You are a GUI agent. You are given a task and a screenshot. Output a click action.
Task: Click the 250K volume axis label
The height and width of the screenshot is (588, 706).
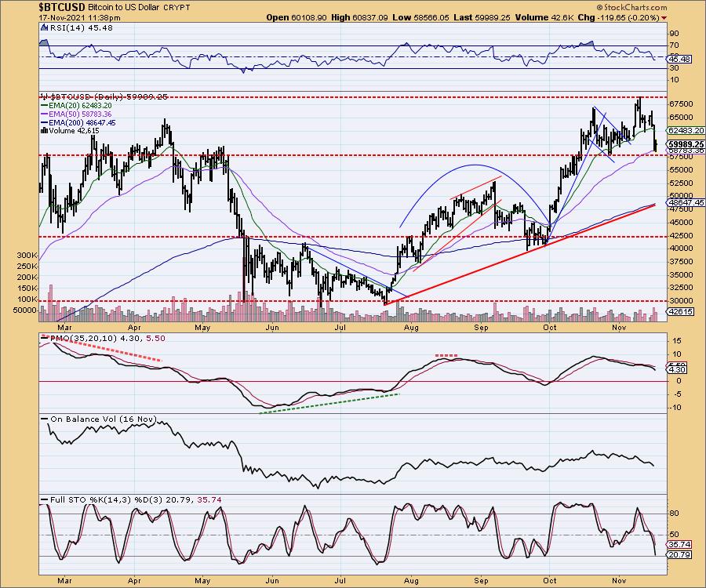[27, 267]
